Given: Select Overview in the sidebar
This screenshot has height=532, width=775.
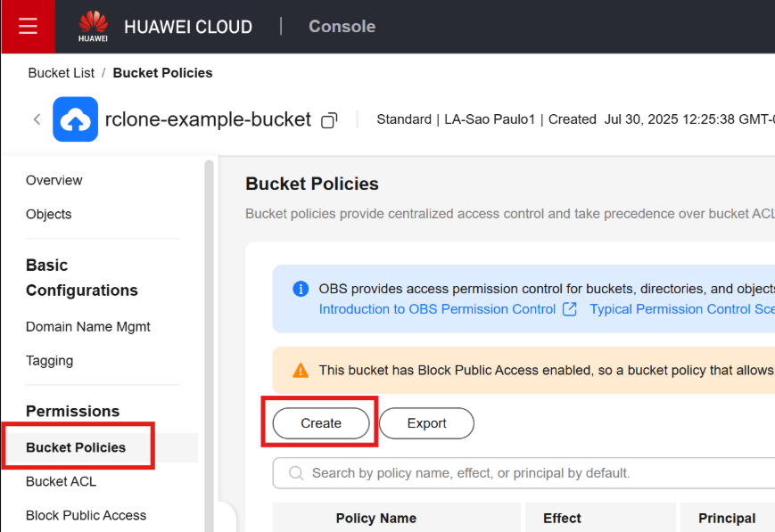Looking at the screenshot, I should (x=54, y=180).
